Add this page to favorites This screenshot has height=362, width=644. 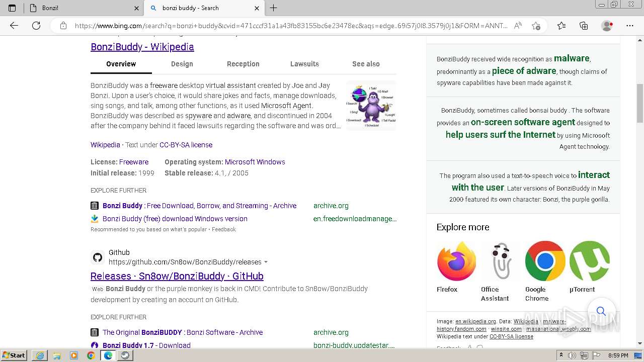pos(536,26)
